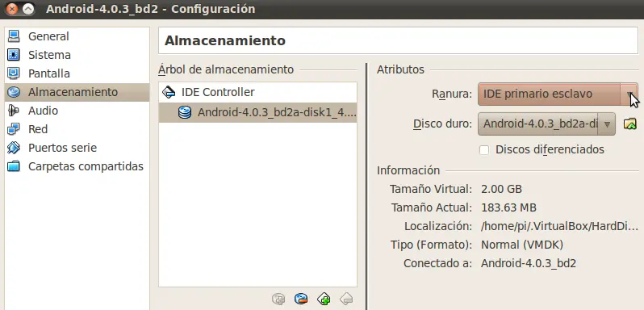644x310 pixels.
Task: Minimize the Configuración window
Action: (x=28, y=9)
